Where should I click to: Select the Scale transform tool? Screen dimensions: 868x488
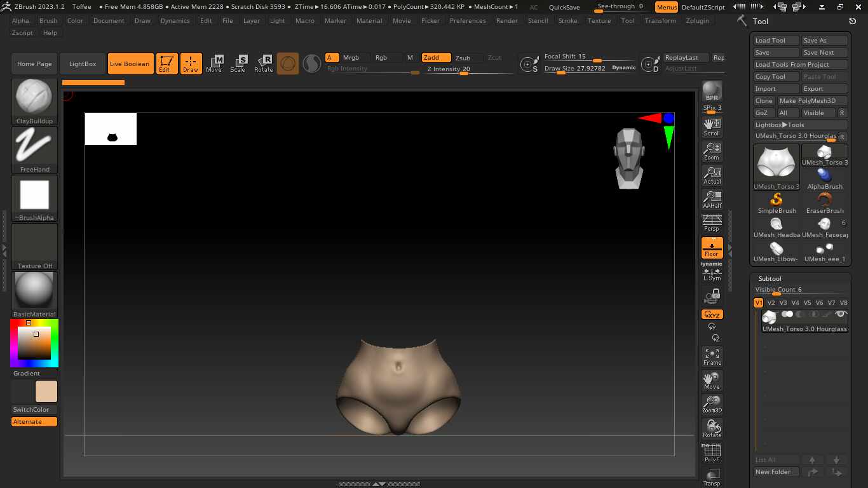click(238, 64)
